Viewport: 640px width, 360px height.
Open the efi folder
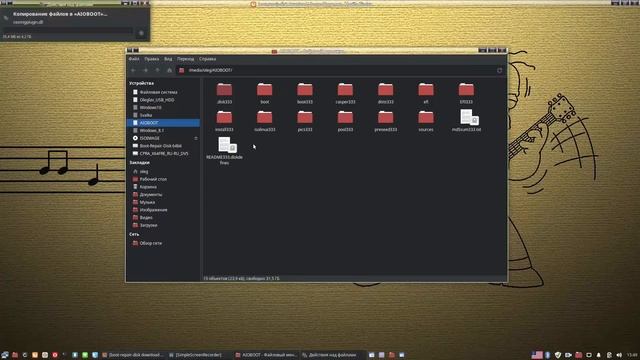[426, 93]
